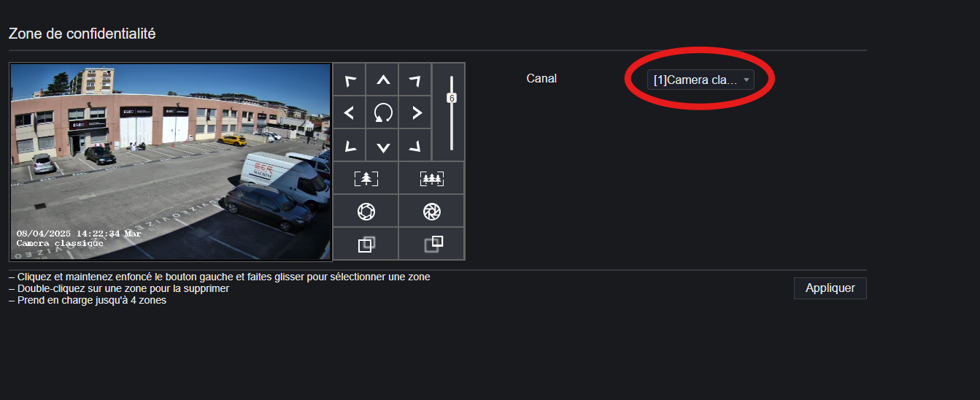The image size is (980, 400).
Task: Click the up-right diagonal PTZ arrow
Action: coord(415,80)
